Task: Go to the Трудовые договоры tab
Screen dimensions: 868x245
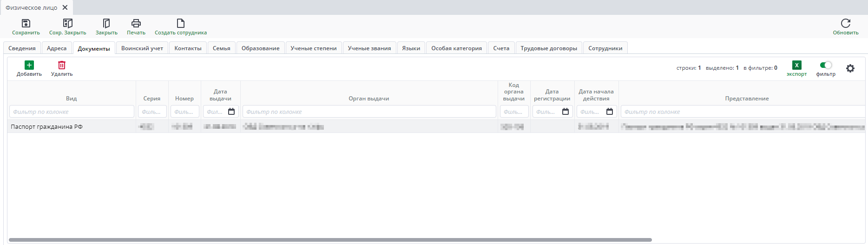Action: point(549,48)
